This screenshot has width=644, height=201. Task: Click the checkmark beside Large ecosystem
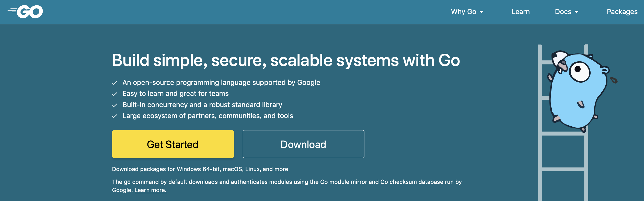point(114,116)
